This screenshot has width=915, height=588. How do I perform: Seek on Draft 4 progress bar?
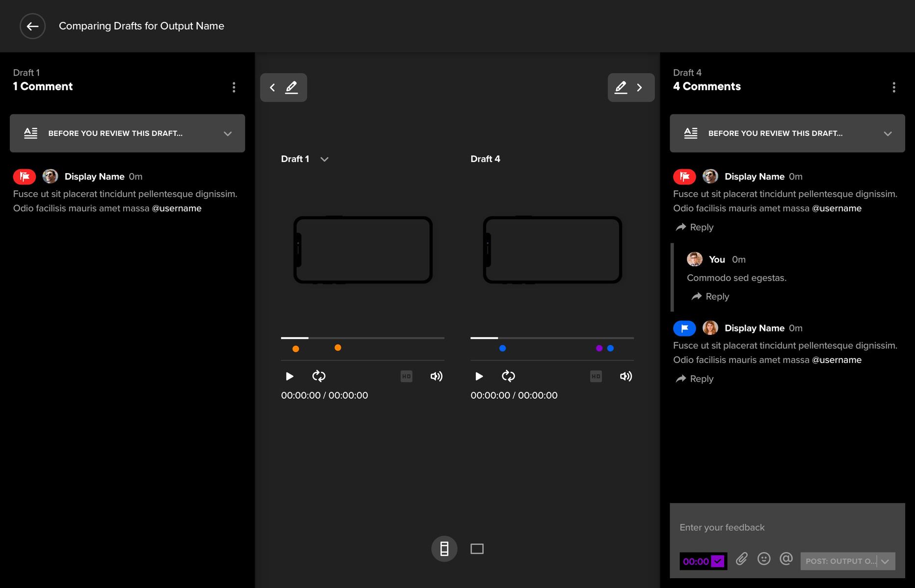pos(552,338)
